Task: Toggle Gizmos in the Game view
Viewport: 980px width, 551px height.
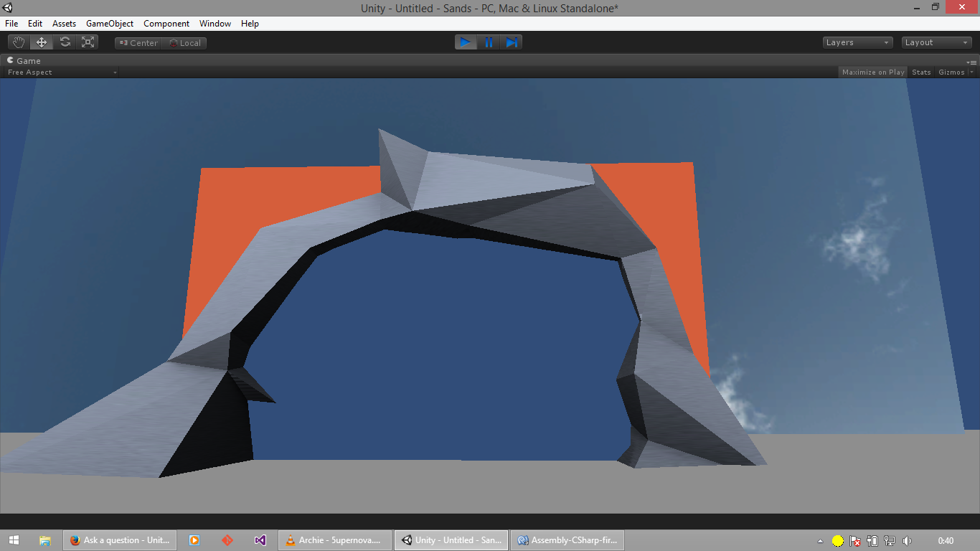Action: tap(951, 72)
